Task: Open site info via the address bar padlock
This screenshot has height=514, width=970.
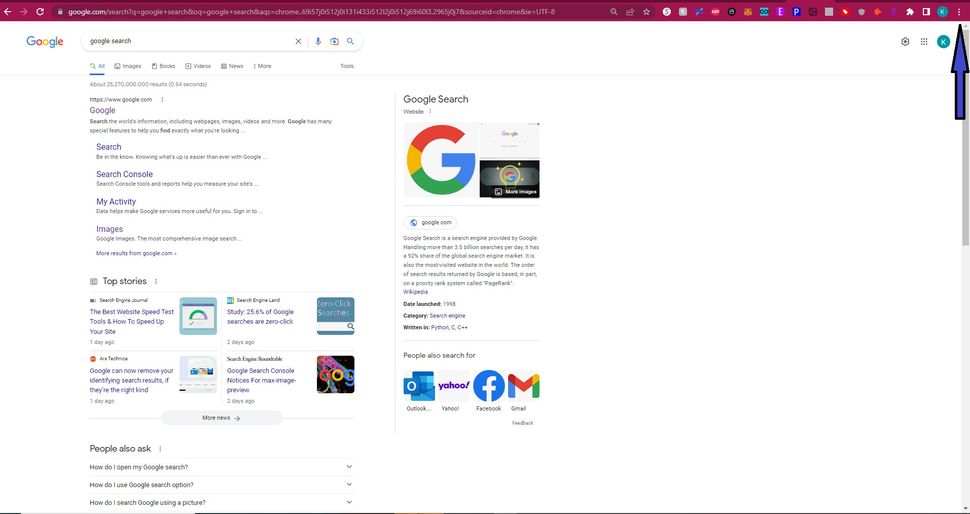Action: pos(60,12)
